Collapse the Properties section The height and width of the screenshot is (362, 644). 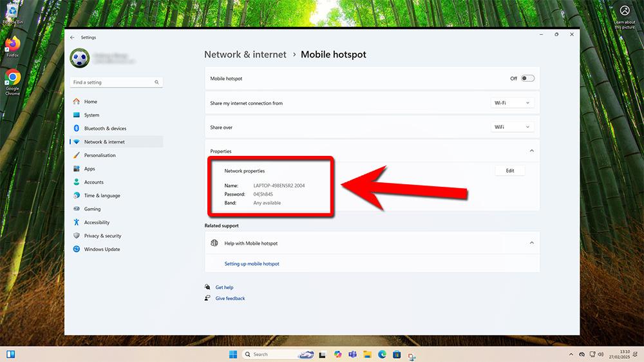(531, 151)
